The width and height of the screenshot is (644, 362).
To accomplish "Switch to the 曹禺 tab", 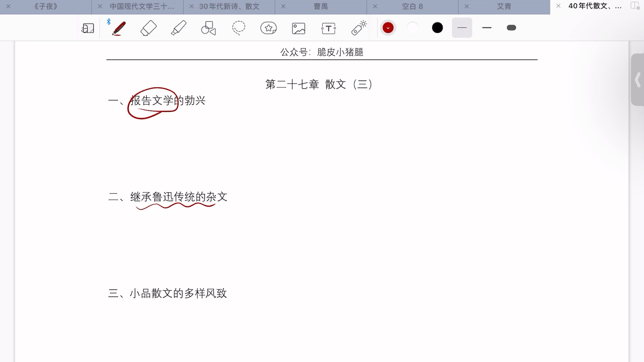I will click(321, 7).
